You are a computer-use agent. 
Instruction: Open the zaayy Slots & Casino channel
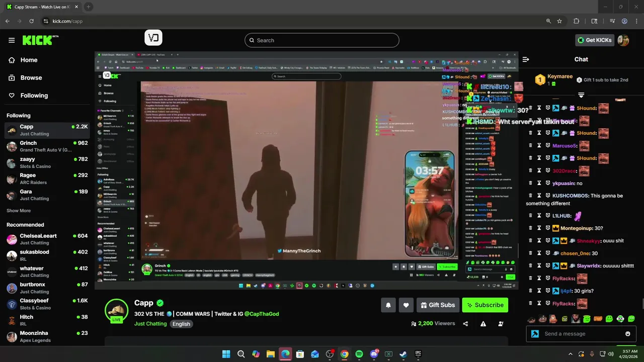(x=47, y=162)
